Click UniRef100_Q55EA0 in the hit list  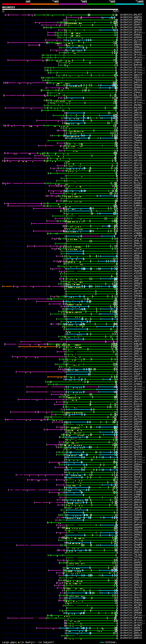click(x=131, y=261)
